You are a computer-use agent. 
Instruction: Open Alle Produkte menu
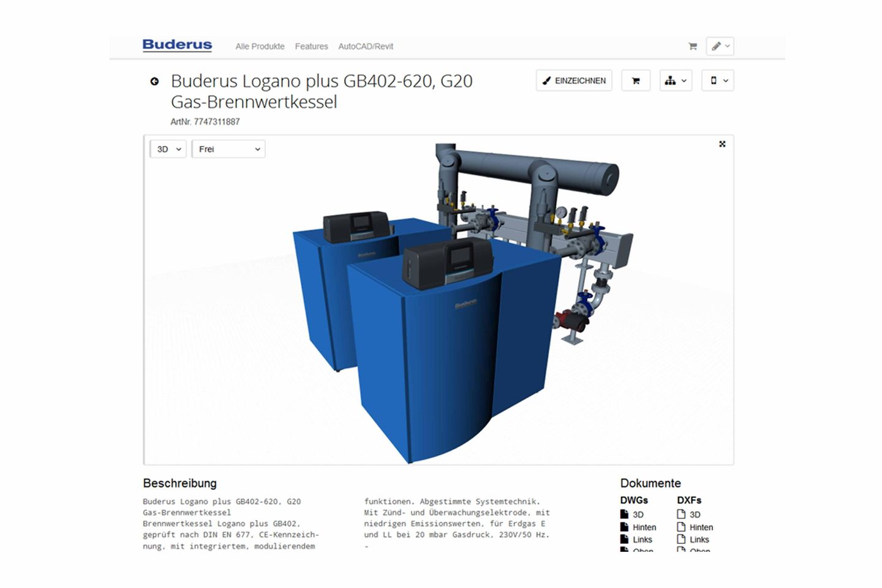coord(260,47)
